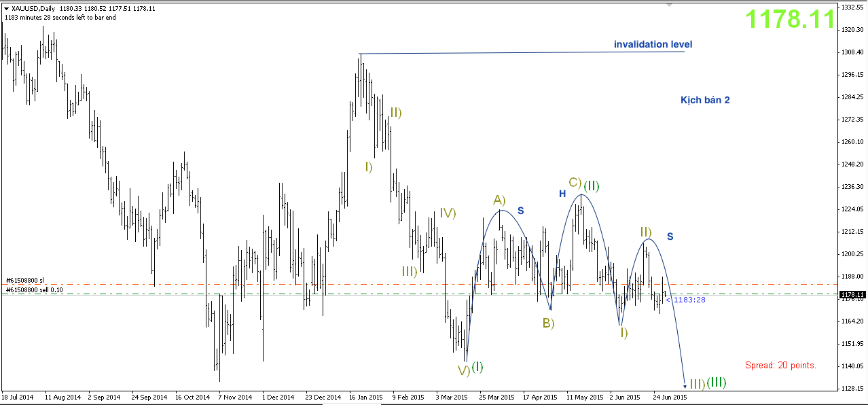Click the large green 1178.11 price display
The height and width of the screenshot is (405, 868).
[789, 19]
